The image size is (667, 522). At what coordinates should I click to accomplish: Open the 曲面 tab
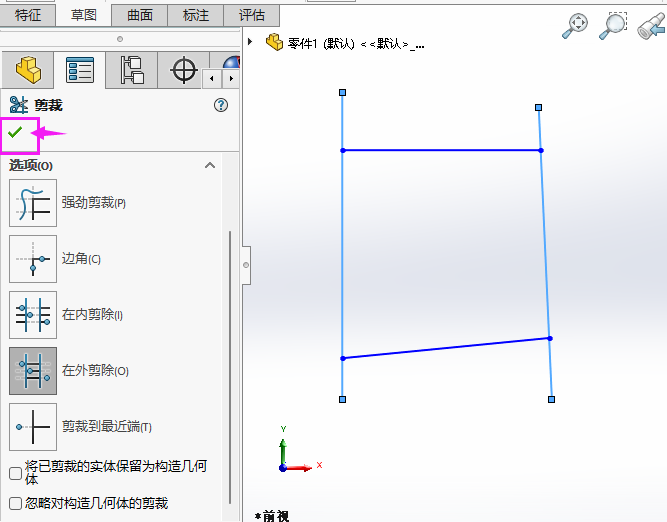pos(140,15)
